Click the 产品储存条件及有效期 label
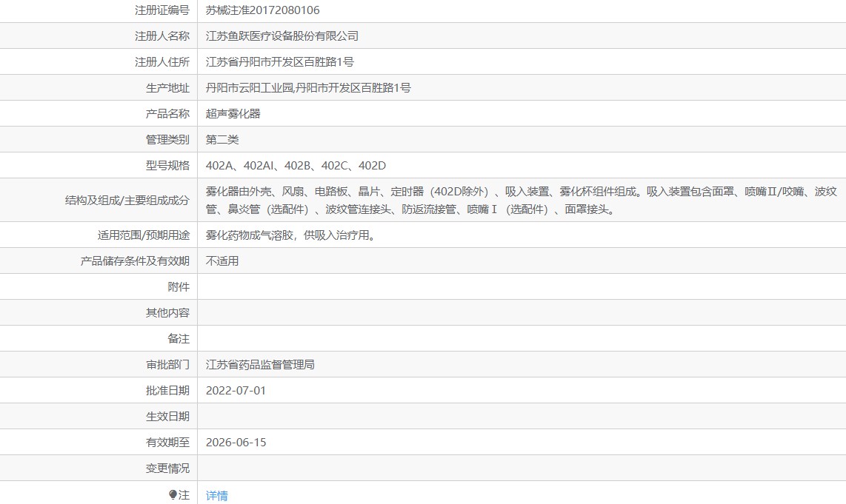Screen dimensions: 846x504 click(135, 261)
